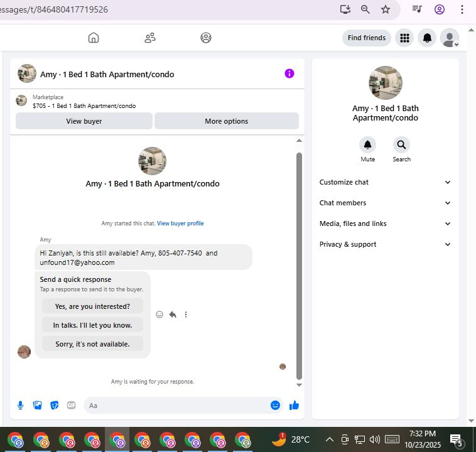React to the message with the emoji icon
This screenshot has height=452, width=476.
point(160,315)
